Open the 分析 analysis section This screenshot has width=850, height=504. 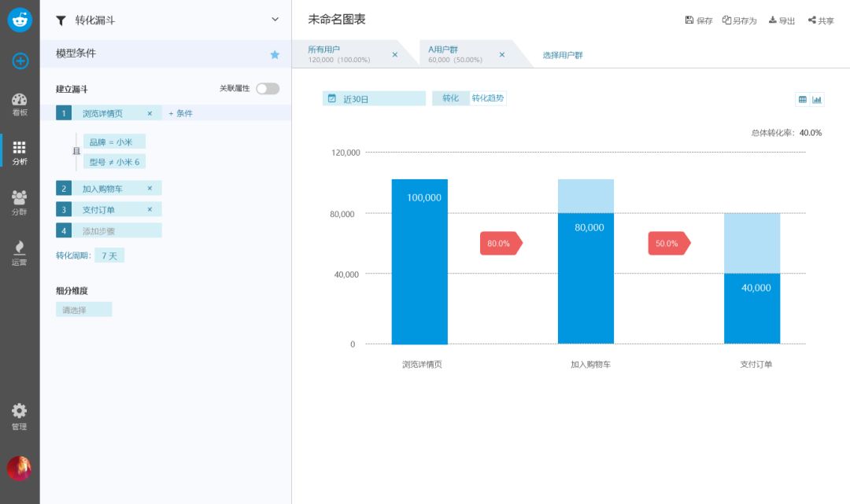[x=20, y=153]
